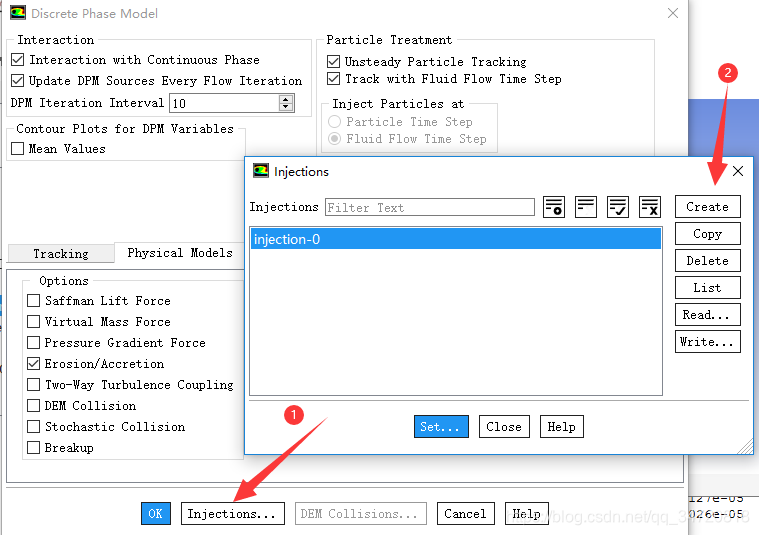Toggle Mean Values checkbox
This screenshot has height=535, width=759.
(x=17, y=149)
